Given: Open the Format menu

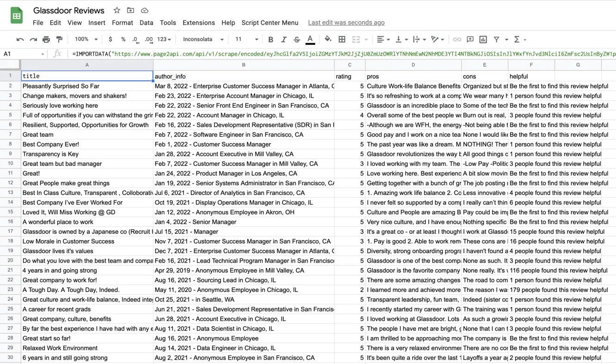Looking at the screenshot, I should click(x=122, y=23).
